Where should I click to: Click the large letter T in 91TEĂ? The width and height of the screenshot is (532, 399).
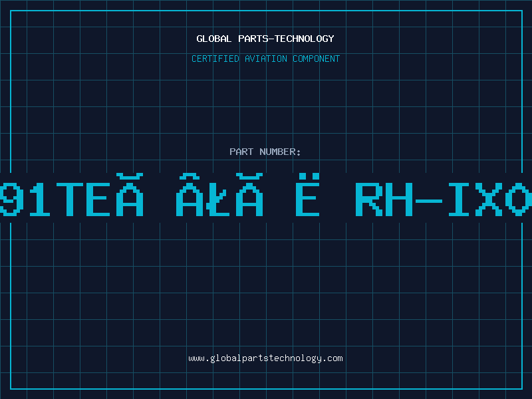click(70, 199)
